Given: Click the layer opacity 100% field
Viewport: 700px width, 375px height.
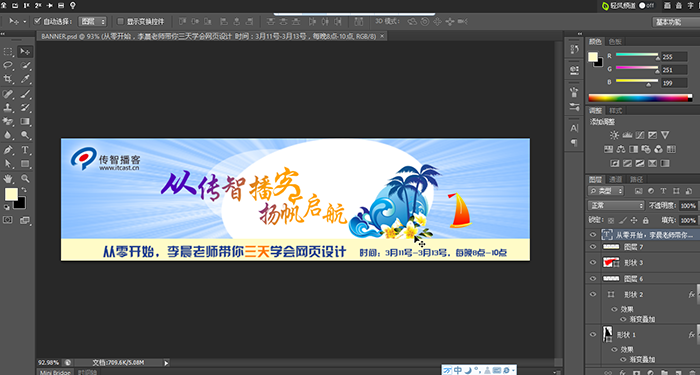Looking at the screenshot, I should pos(688,206).
